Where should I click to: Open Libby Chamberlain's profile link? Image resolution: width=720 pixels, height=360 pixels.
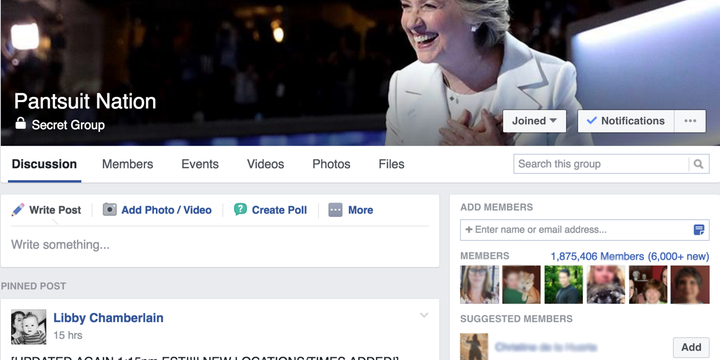[x=108, y=318]
